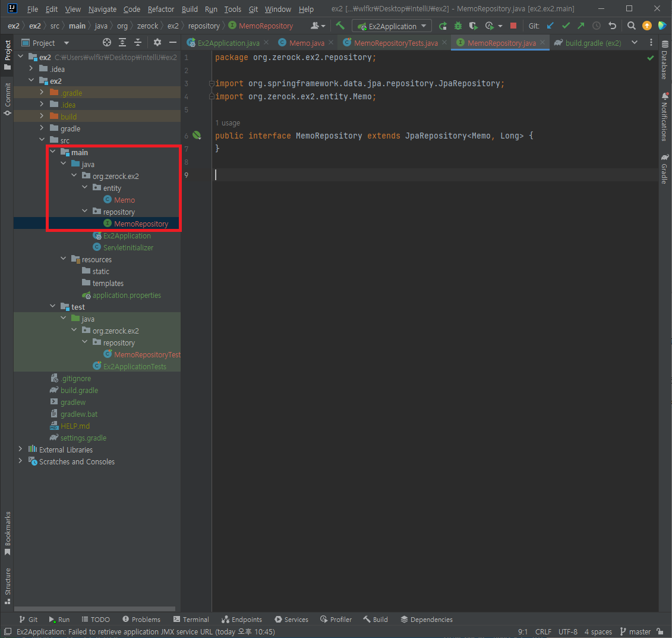Switch to MemoRepositoryTests.java tab
The width and height of the screenshot is (672, 638).
(x=395, y=43)
